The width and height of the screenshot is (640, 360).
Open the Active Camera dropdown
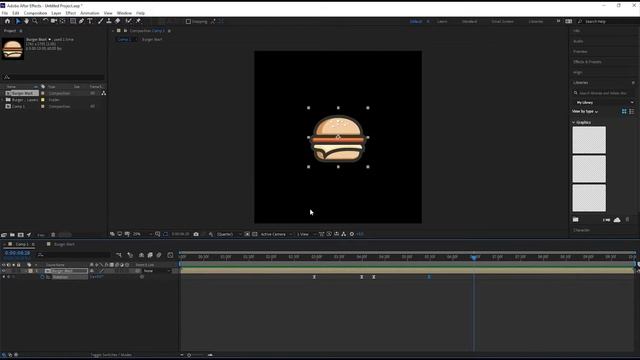click(x=276, y=234)
